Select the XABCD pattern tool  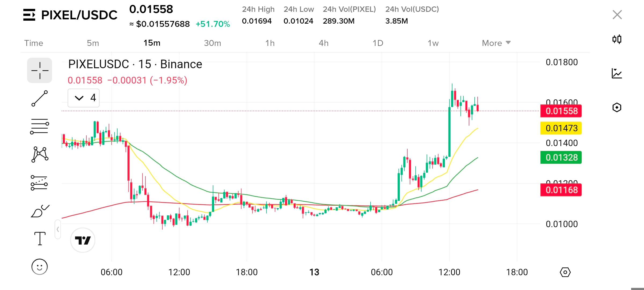(x=39, y=154)
